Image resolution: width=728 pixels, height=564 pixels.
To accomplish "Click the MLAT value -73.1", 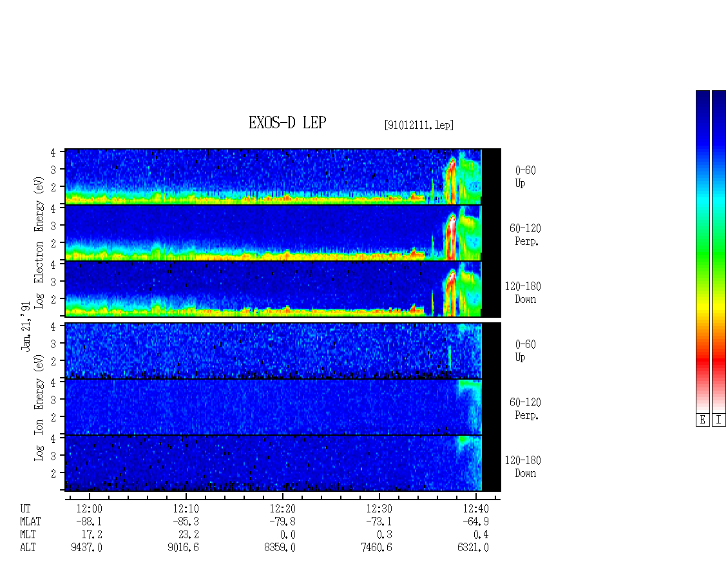I will tap(379, 521).
